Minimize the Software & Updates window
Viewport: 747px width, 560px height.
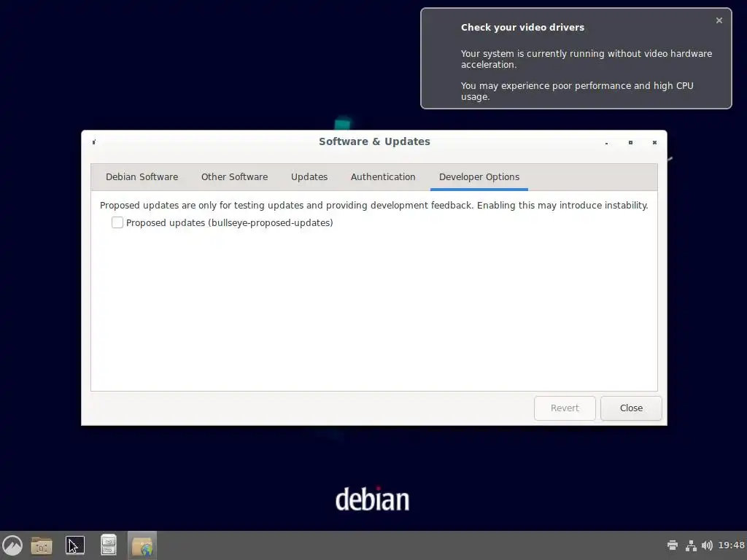pos(606,142)
